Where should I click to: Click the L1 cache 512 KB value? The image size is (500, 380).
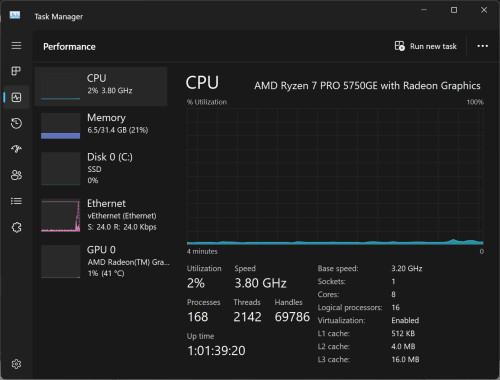click(x=403, y=333)
